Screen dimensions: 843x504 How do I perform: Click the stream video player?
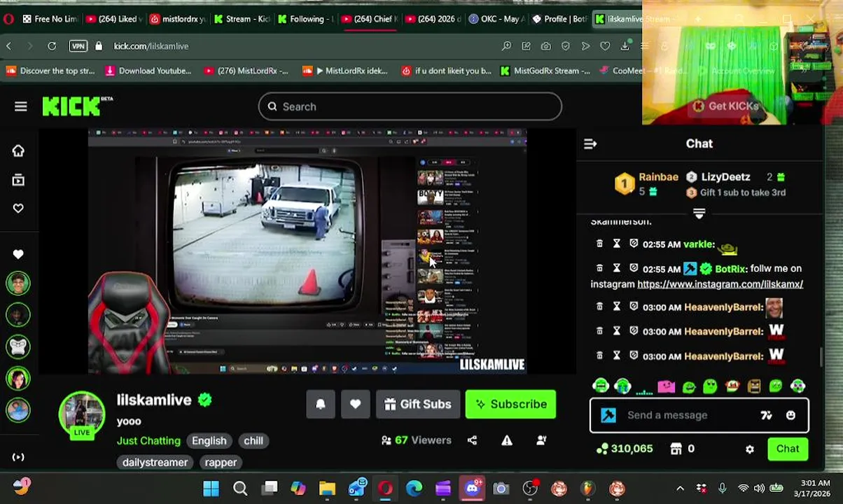(307, 252)
